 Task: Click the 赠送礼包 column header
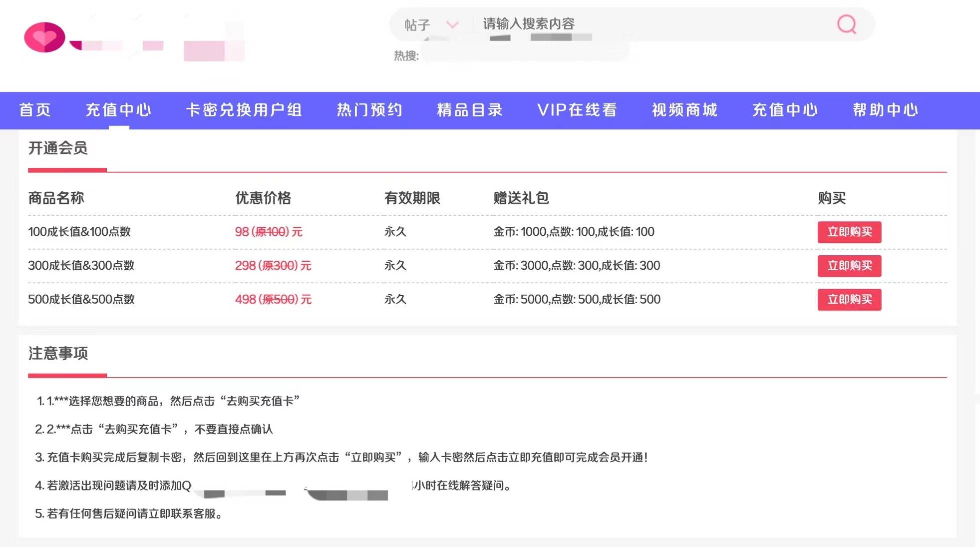pyautogui.click(x=521, y=198)
